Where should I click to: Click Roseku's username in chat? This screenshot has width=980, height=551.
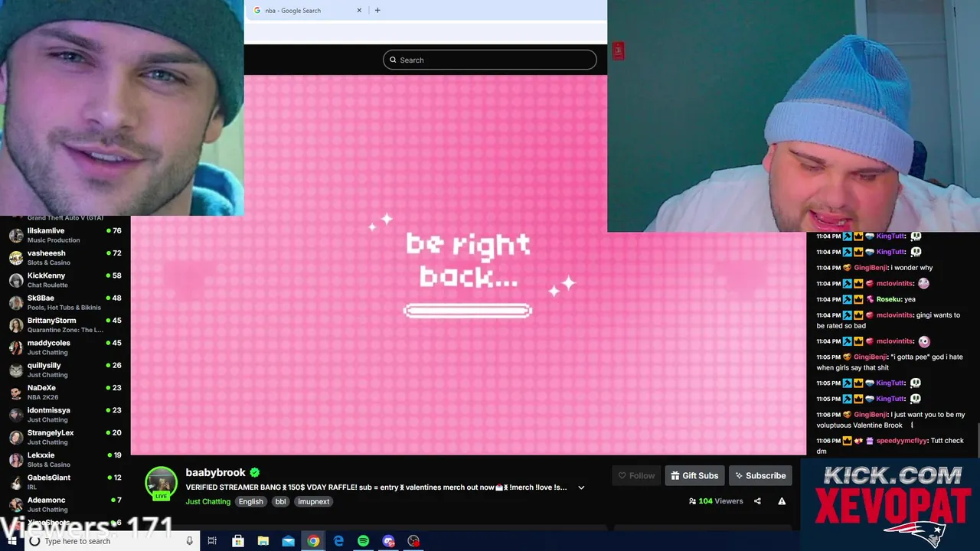pos(890,299)
